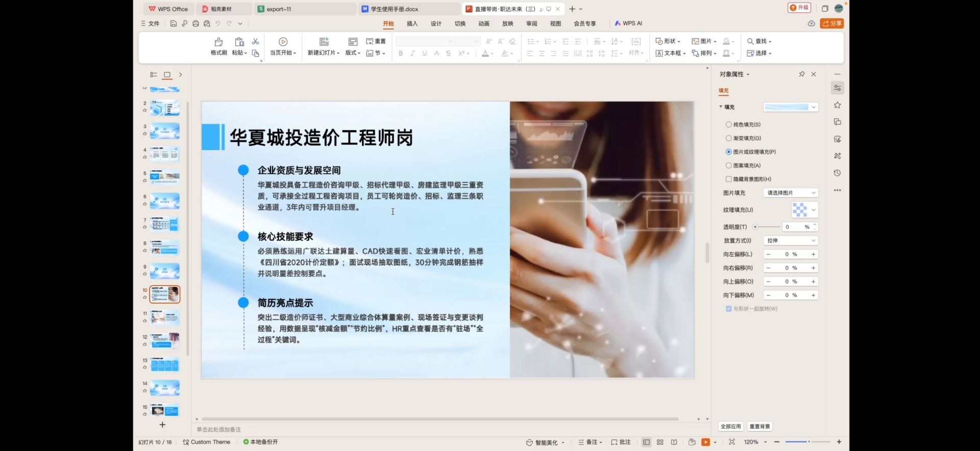Open the 插入 ribbon tab

click(x=412, y=23)
